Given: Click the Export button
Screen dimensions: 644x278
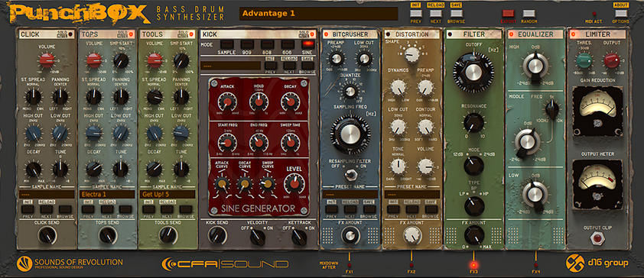Looking at the screenshot, I should pyautogui.click(x=509, y=14).
